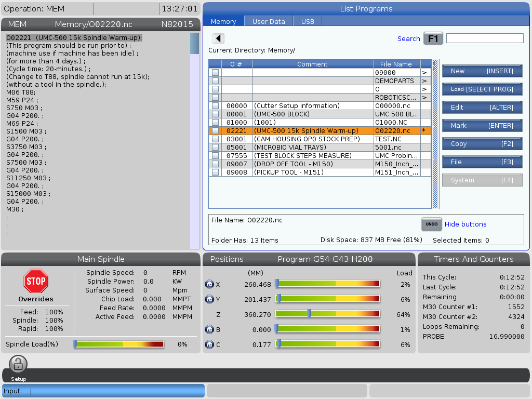Click the Load [SELECT PROG] button

click(482, 89)
